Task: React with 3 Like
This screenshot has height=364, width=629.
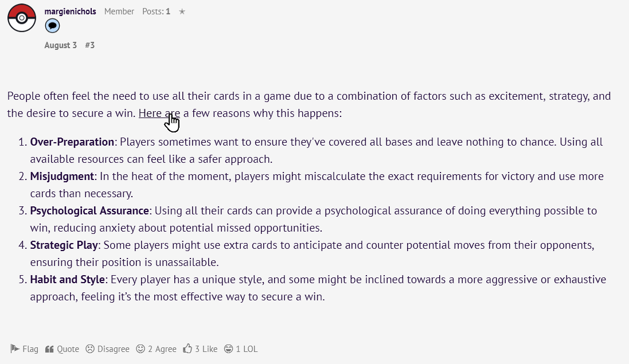Action: point(200,349)
